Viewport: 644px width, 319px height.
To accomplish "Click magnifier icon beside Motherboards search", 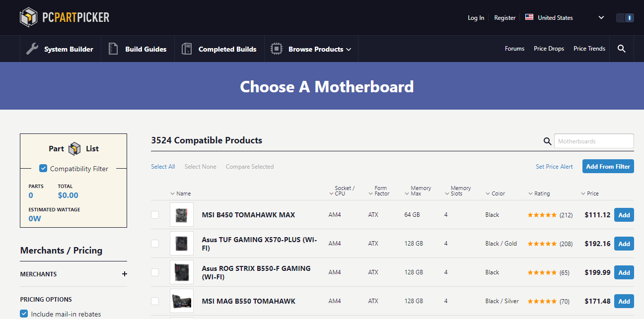I will coord(547,141).
